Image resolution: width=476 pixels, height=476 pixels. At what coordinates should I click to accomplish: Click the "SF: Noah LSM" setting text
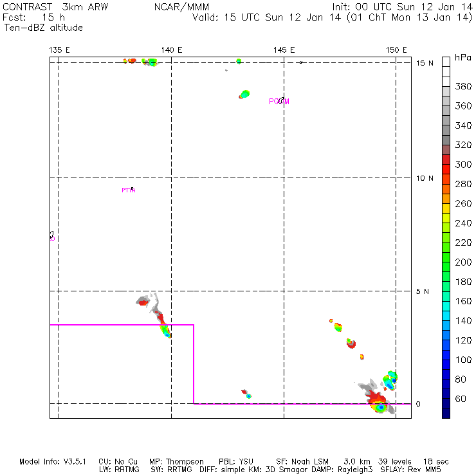click(302, 462)
